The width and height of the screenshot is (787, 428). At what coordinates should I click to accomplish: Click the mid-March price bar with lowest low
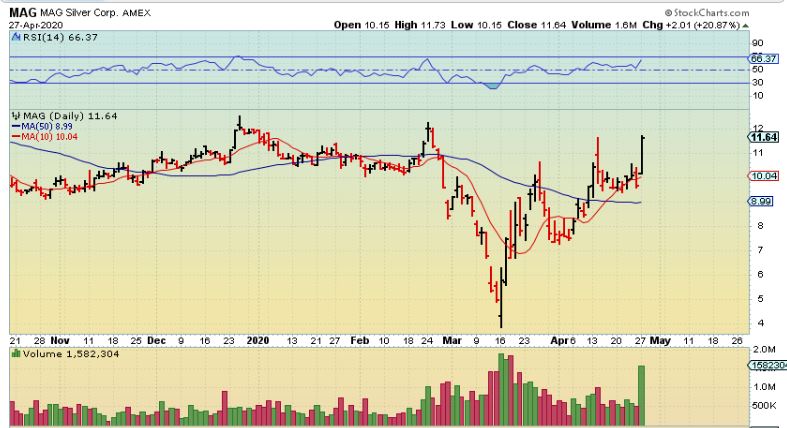(x=500, y=297)
